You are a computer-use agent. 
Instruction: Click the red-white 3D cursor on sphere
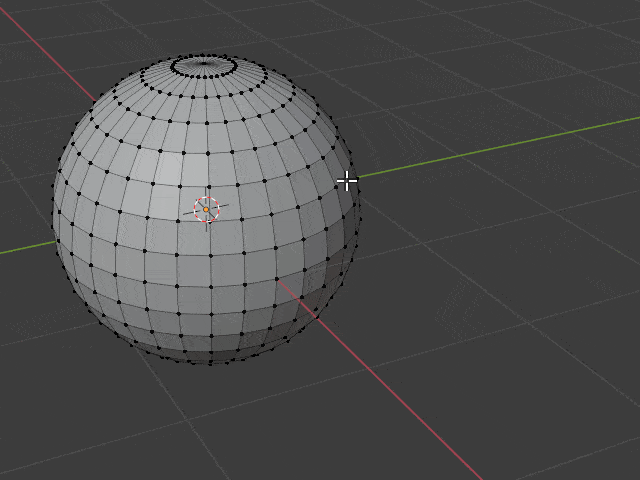click(206, 209)
